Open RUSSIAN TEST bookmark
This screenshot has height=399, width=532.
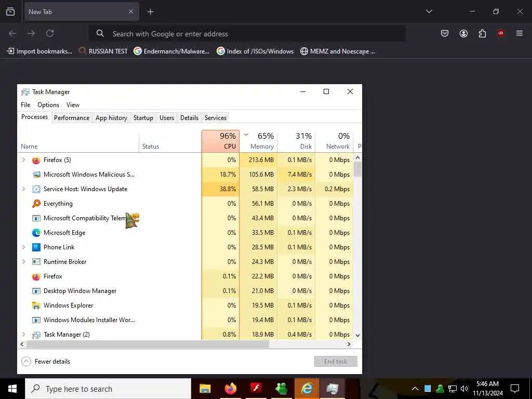click(103, 51)
